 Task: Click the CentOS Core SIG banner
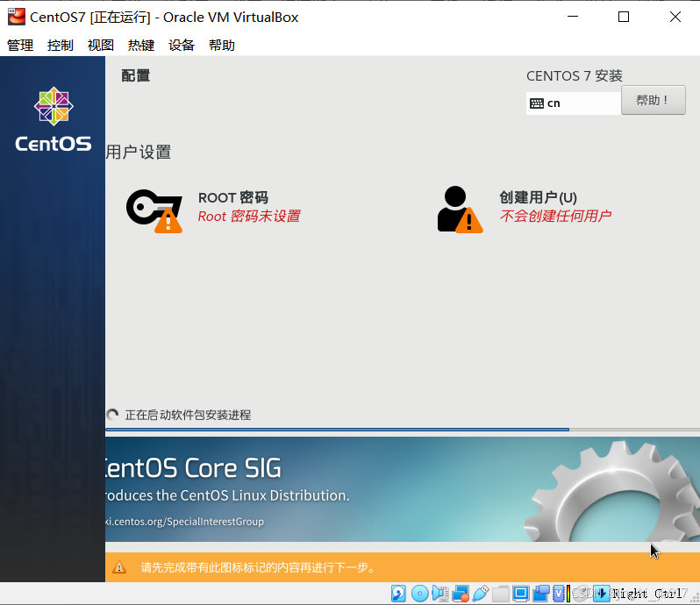403,489
